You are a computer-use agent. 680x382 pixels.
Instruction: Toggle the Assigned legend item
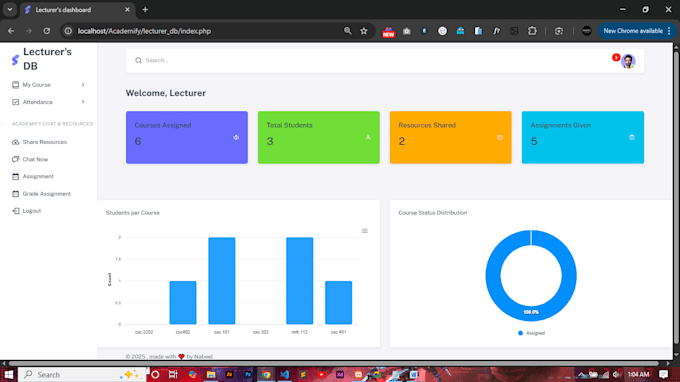[x=532, y=333]
